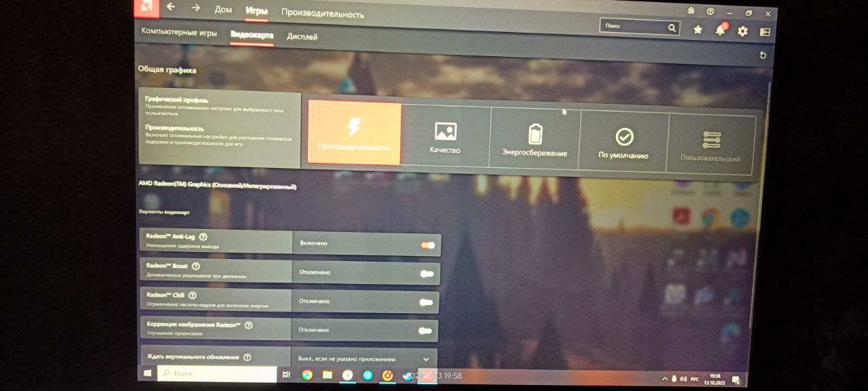This screenshot has height=391, width=868.
Task: Click AMD Radeon(TM) Graphics label
Action: point(217,184)
